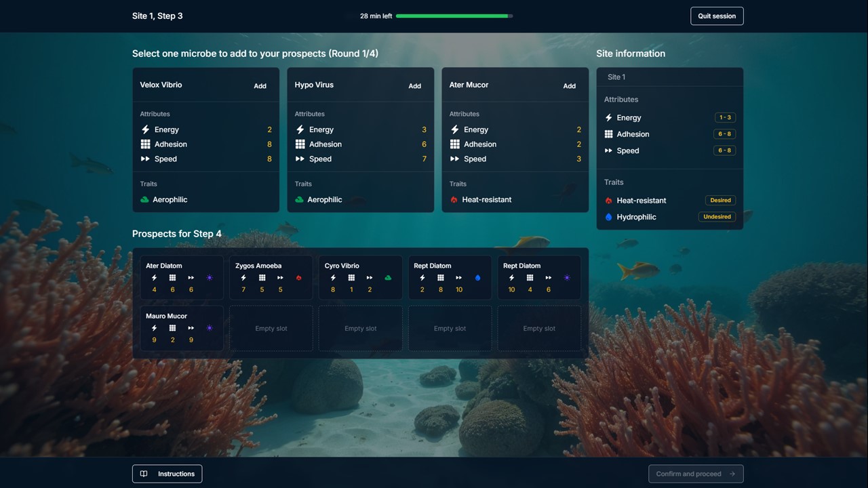The width and height of the screenshot is (868, 488).
Task: Click the Speed range badge in Site information
Action: pyautogui.click(x=725, y=150)
